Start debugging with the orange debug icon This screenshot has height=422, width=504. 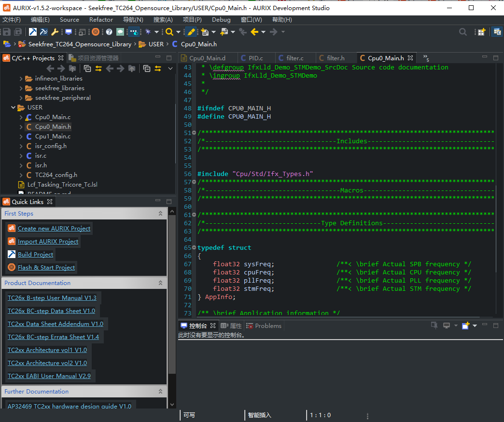[95, 32]
